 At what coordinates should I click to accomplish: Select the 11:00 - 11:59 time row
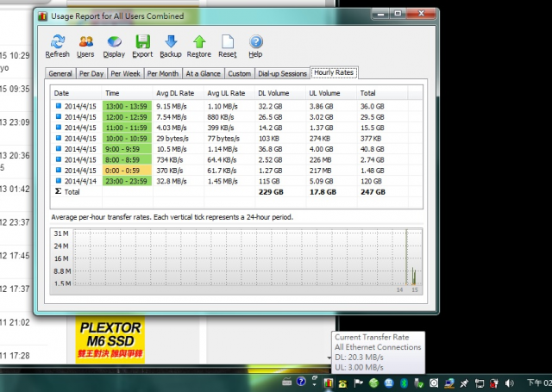pos(127,128)
